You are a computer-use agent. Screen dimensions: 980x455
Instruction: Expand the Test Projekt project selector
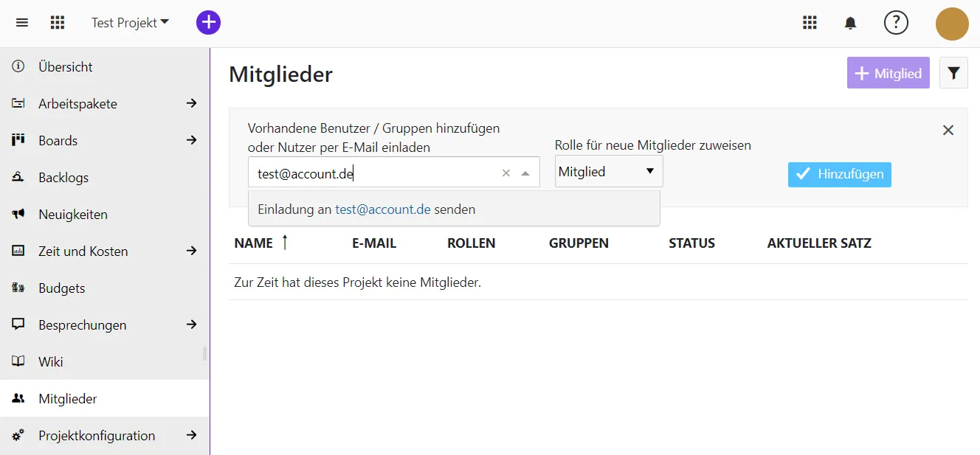point(130,22)
